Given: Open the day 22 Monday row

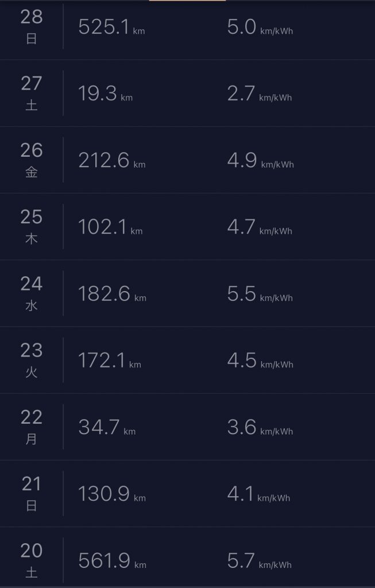Looking at the screenshot, I should click(x=187, y=427).
